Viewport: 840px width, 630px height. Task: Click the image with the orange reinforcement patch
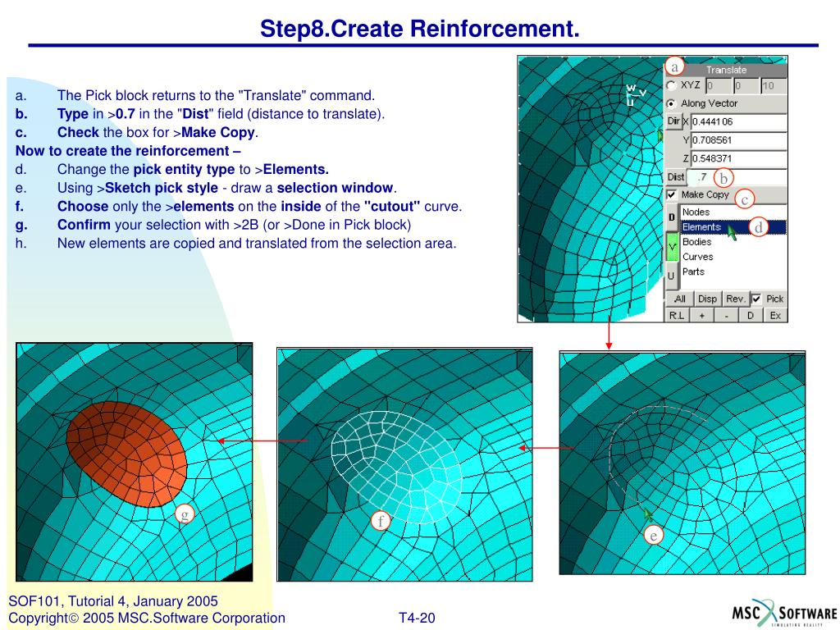point(134,462)
